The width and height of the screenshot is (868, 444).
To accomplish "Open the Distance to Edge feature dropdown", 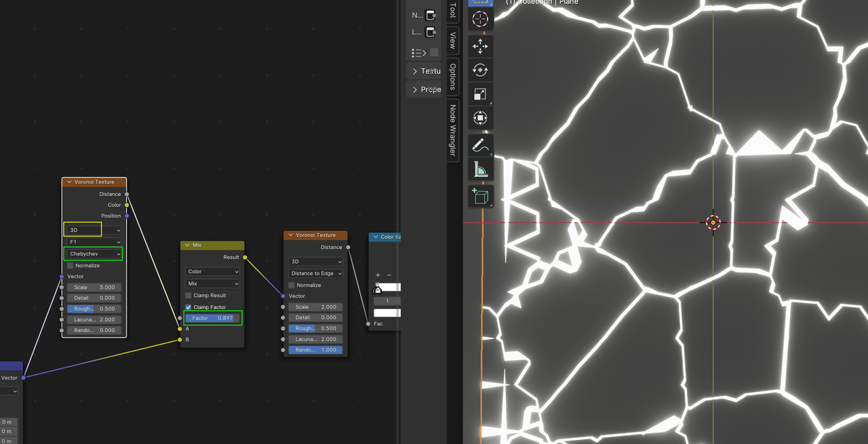I will [315, 273].
